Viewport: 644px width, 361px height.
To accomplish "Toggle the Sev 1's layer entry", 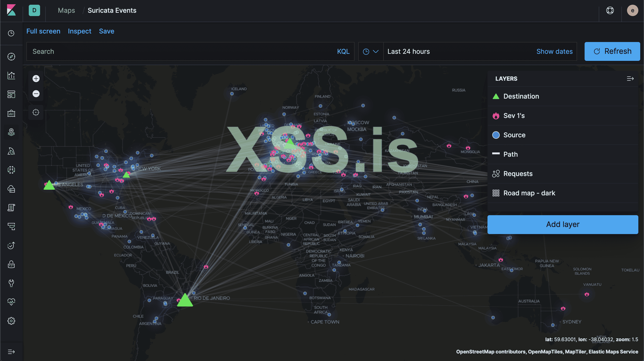I will click(514, 116).
